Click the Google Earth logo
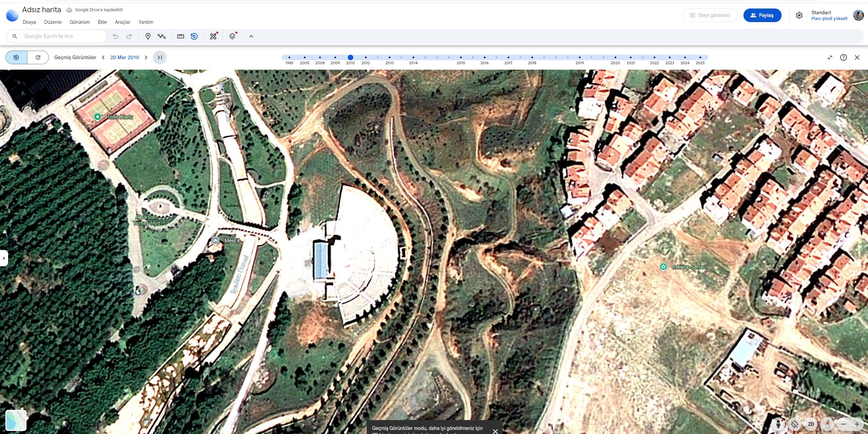868x434 pixels. tap(12, 15)
